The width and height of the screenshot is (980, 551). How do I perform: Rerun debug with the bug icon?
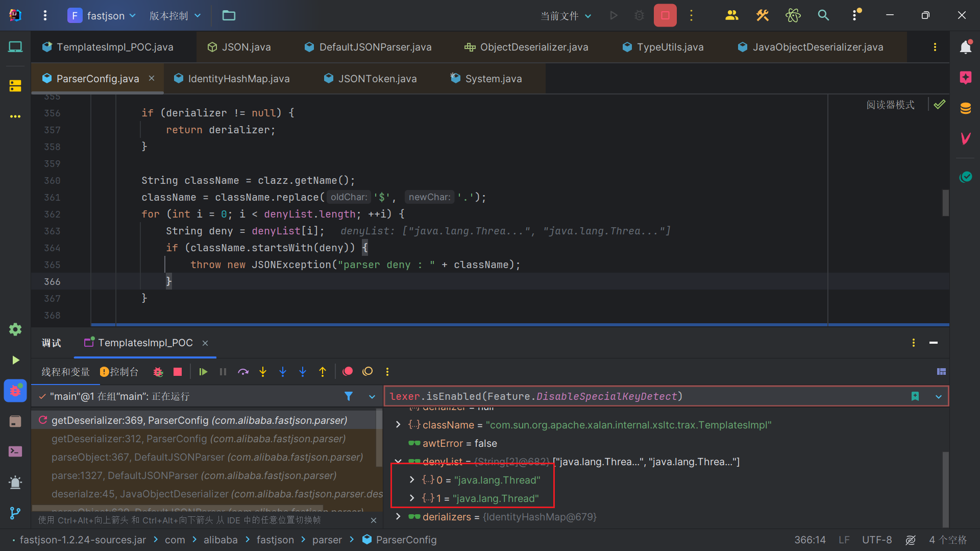[158, 372]
